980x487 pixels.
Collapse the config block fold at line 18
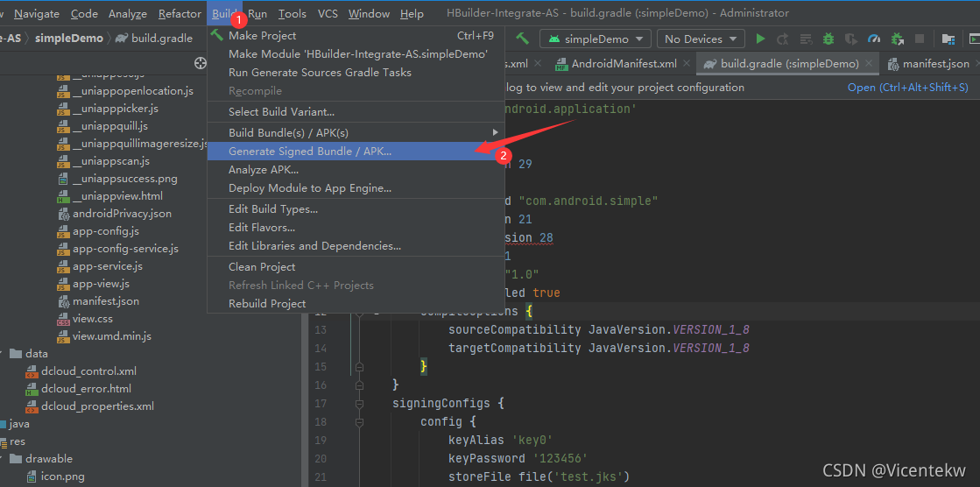[359, 422]
